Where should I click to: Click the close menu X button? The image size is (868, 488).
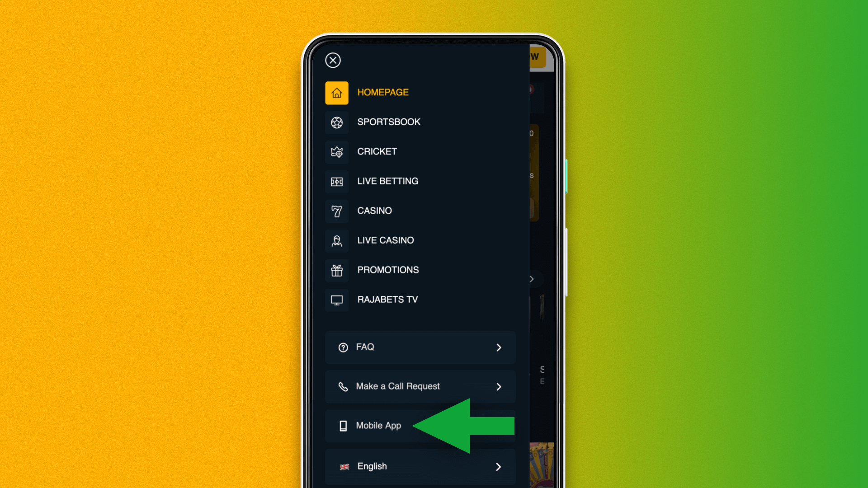333,60
